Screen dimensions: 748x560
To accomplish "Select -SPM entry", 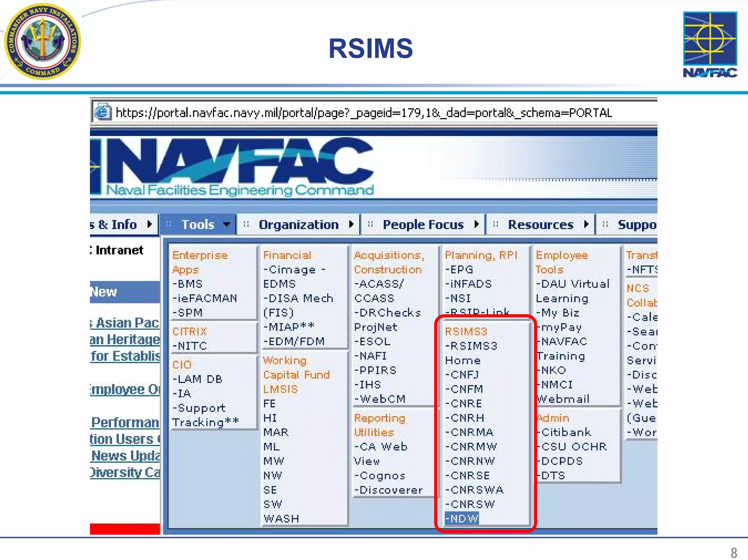I will click(187, 313).
